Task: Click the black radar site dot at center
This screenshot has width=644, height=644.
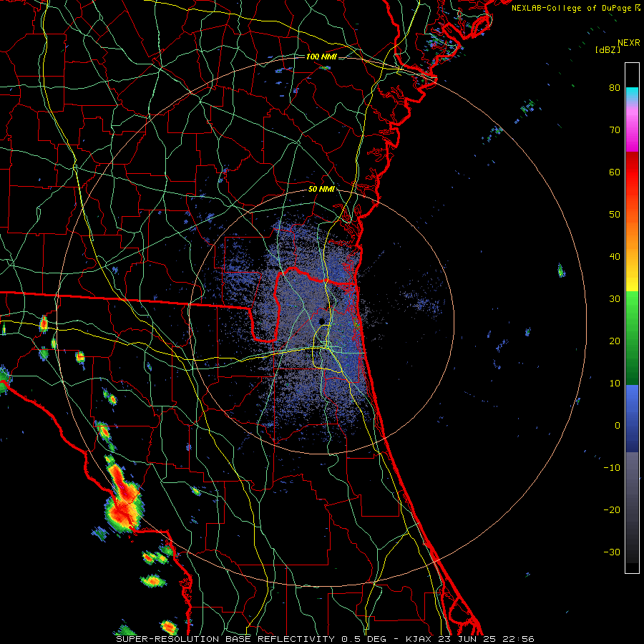Action: coord(322,321)
